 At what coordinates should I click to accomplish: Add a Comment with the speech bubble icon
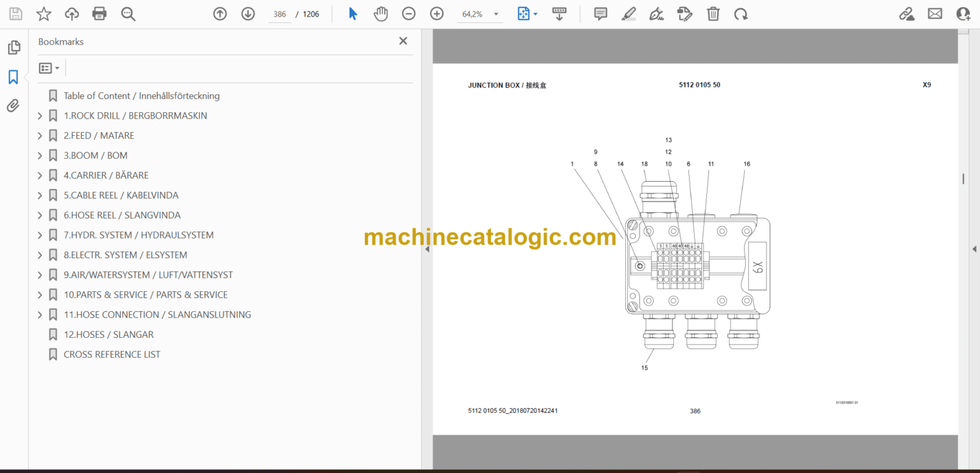[600, 13]
